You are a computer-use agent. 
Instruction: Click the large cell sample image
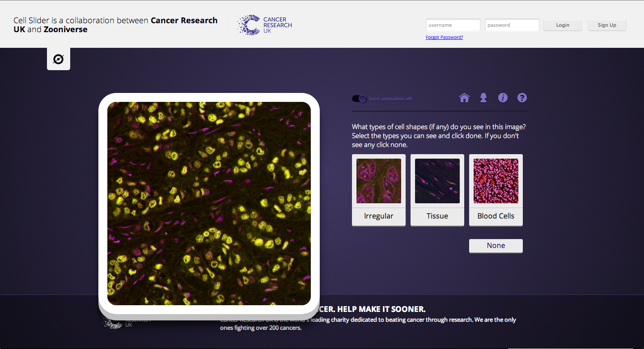point(209,203)
